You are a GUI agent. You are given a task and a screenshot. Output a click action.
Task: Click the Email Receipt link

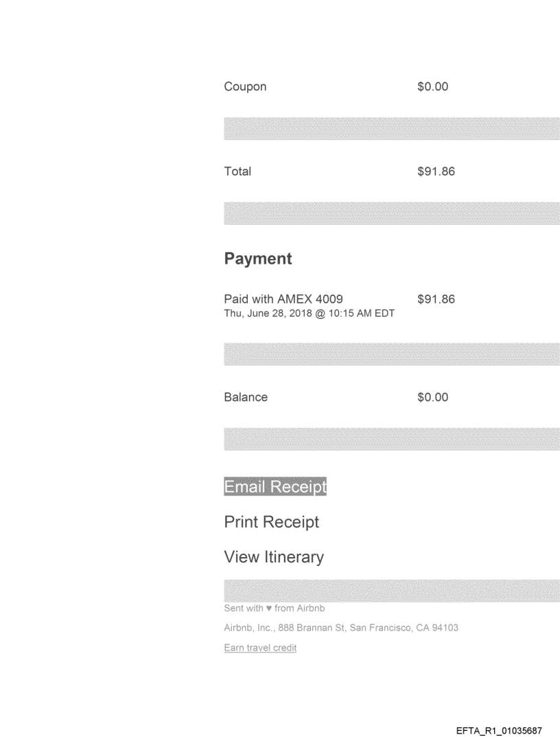(x=275, y=486)
